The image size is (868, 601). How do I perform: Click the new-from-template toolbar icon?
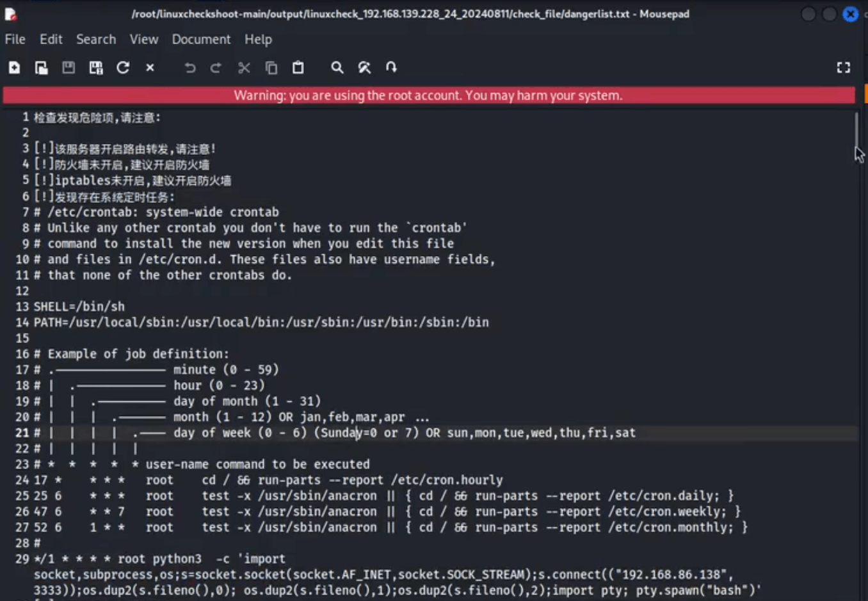click(x=42, y=67)
